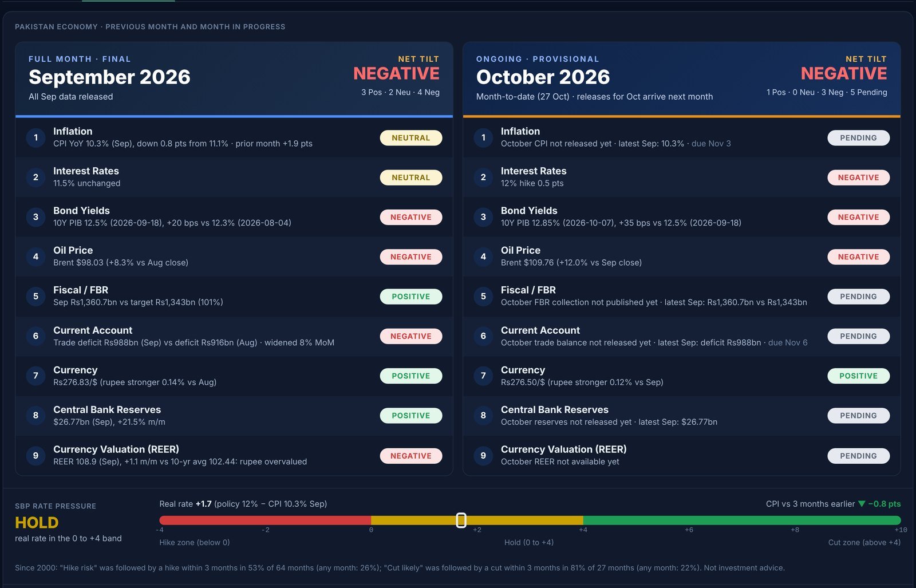Click PENDING badge on October Inflation row
This screenshot has height=588, width=916.
pos(858,138)
